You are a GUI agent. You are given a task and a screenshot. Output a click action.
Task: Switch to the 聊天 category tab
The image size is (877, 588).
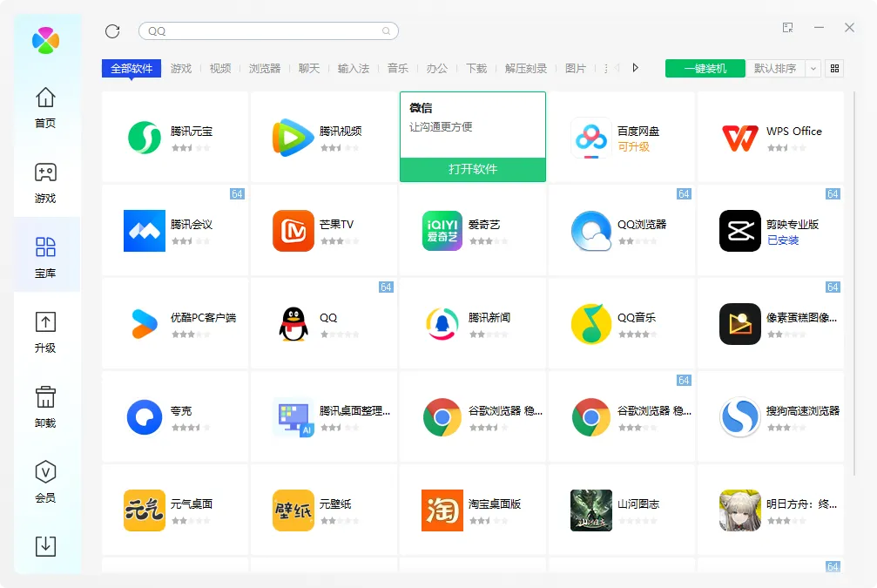click(x=309, y=68)
